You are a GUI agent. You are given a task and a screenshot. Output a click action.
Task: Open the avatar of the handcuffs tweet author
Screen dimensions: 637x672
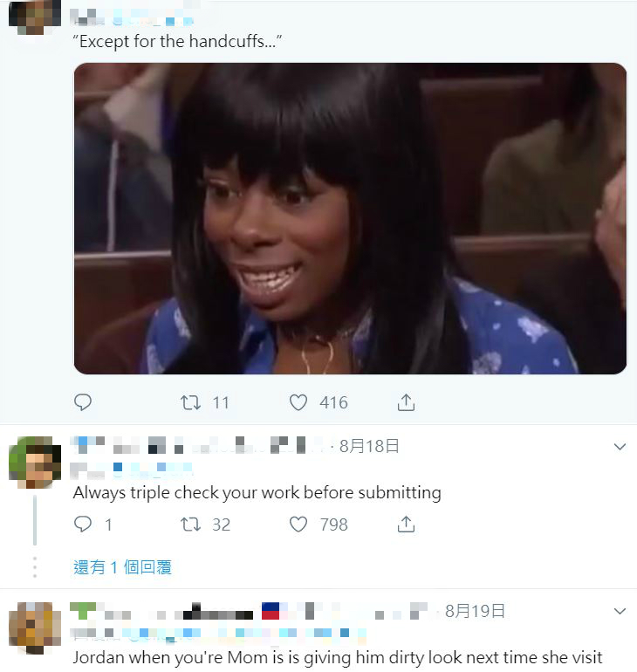coord(35,17)
